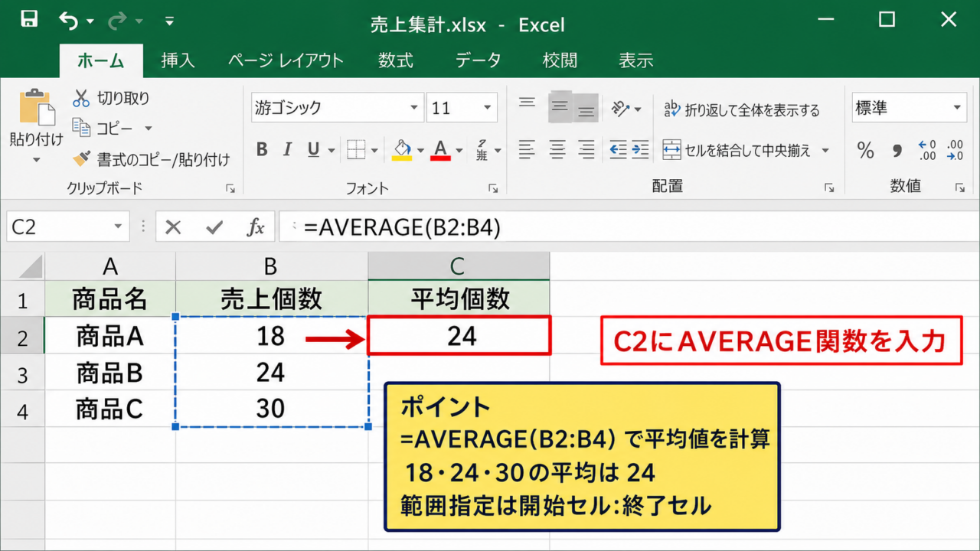980x551 pixels.
Task: Open the 数式 ribbon tab
Action: pos(396,60)
